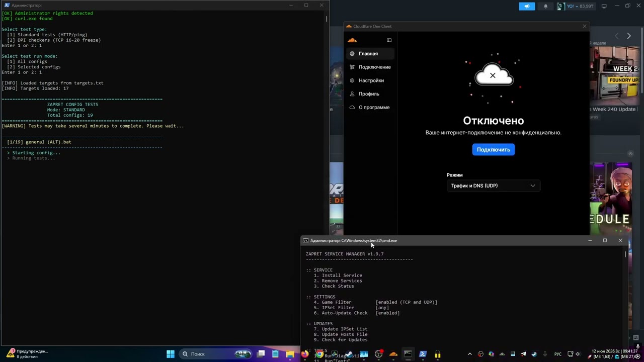This screenshot has width=644, height=362.
Task: Click the '3. Check Status' line
Action: coord(334,286)
